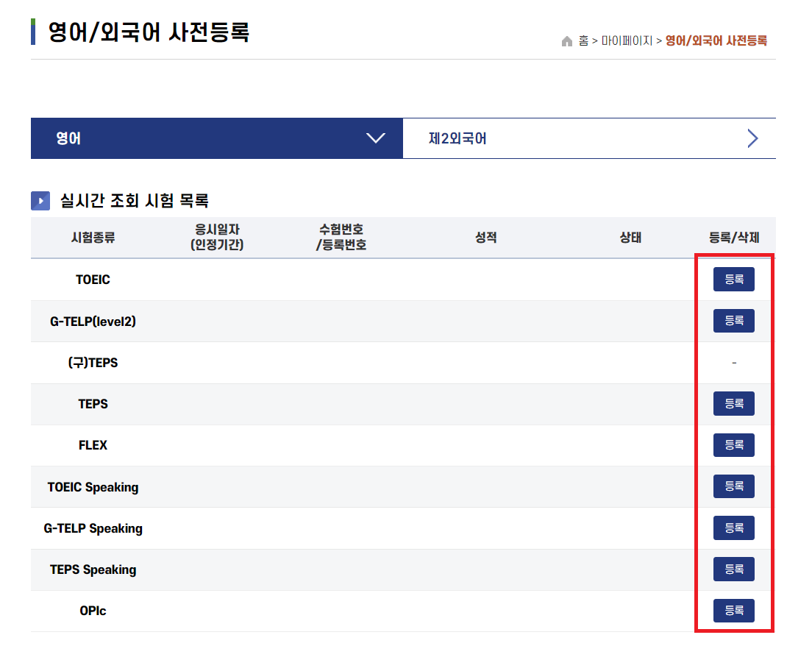Click the 실시간 조회 시험 목록 heading
The height and width of the screenshot is (646, 812).
point(134,200)
